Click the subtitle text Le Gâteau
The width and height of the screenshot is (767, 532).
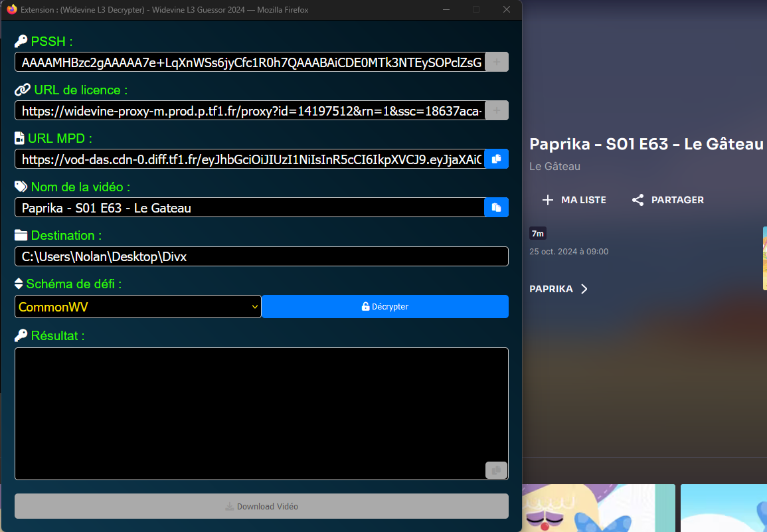(x=554, y=167)
